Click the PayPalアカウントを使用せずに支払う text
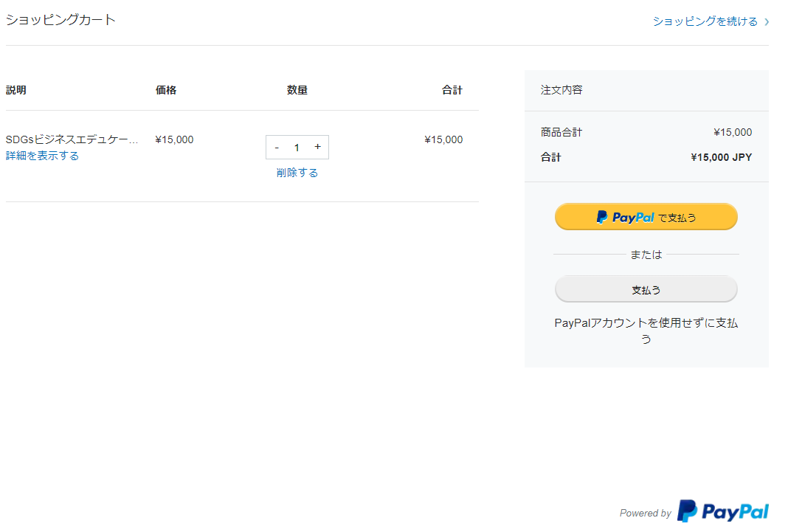 [x=646, y=331]
